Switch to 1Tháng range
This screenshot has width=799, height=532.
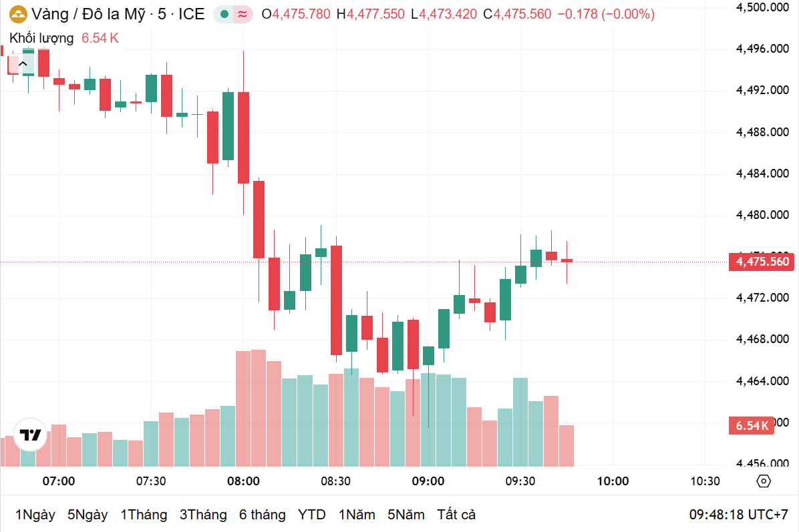[x=144, y=515]
